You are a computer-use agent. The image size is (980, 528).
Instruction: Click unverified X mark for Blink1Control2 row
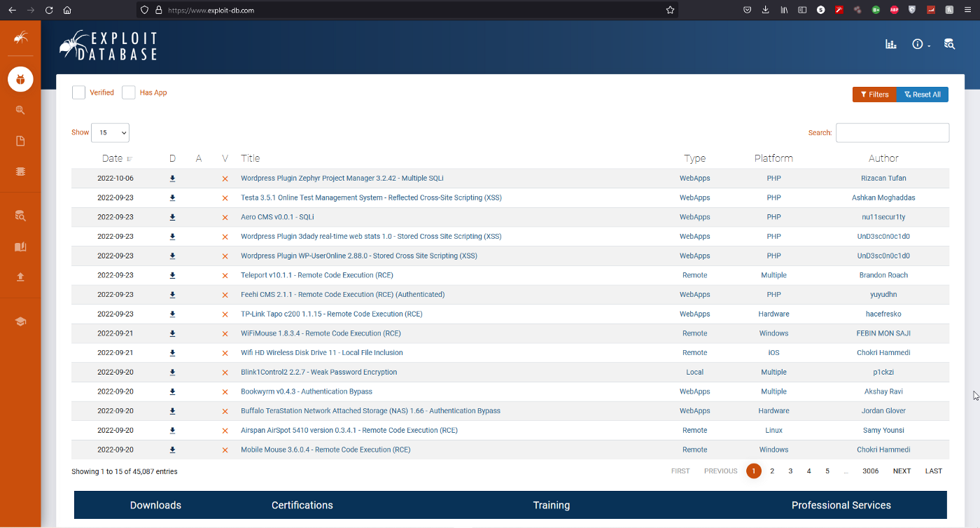pos(225,373)
